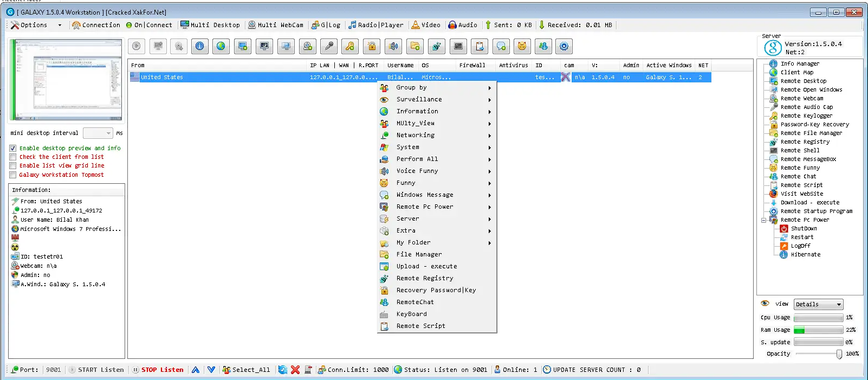Click the key keylogger toolbar icon
This screenshot has height=380, width=868.
(x=350, y=47)
